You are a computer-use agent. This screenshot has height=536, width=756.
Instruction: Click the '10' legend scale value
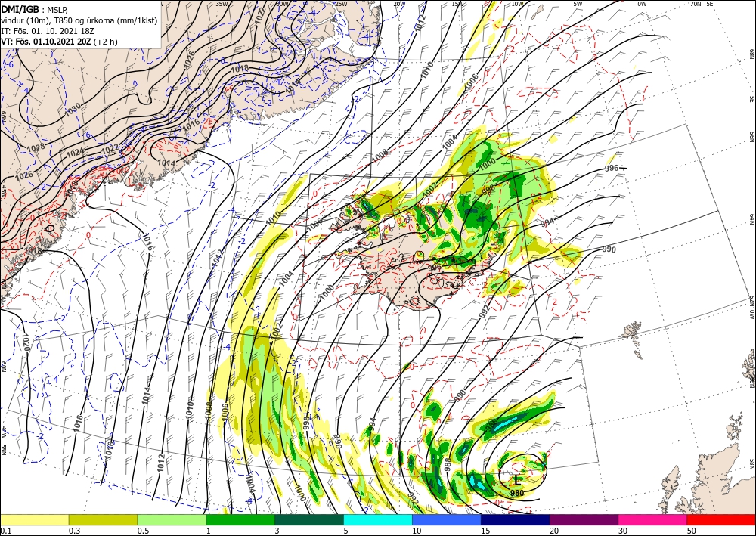[x=417, y=531]
